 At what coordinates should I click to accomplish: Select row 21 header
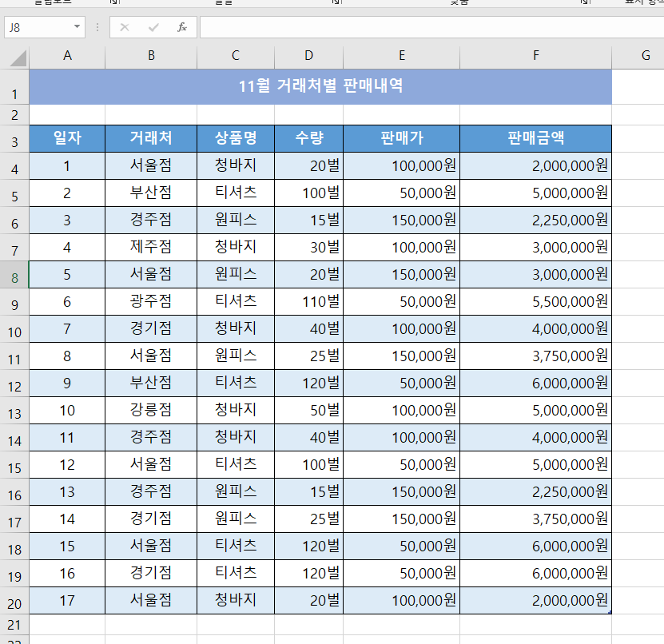[14, 625]
